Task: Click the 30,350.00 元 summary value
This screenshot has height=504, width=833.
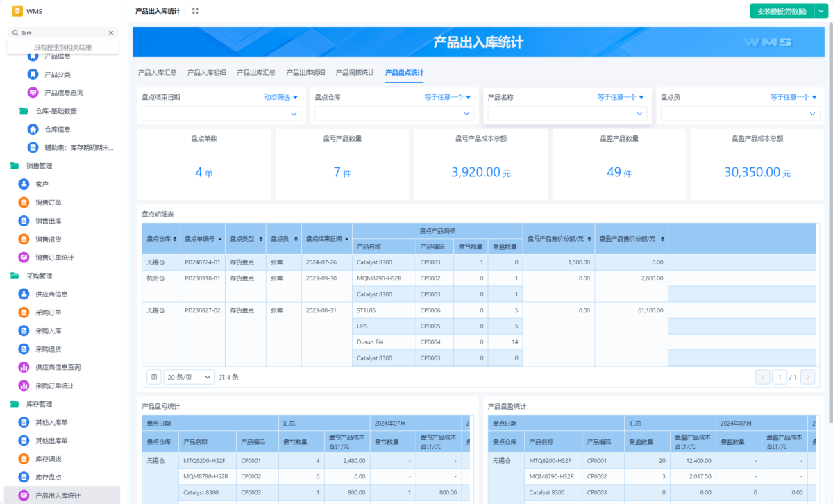Action: [757, 172]
